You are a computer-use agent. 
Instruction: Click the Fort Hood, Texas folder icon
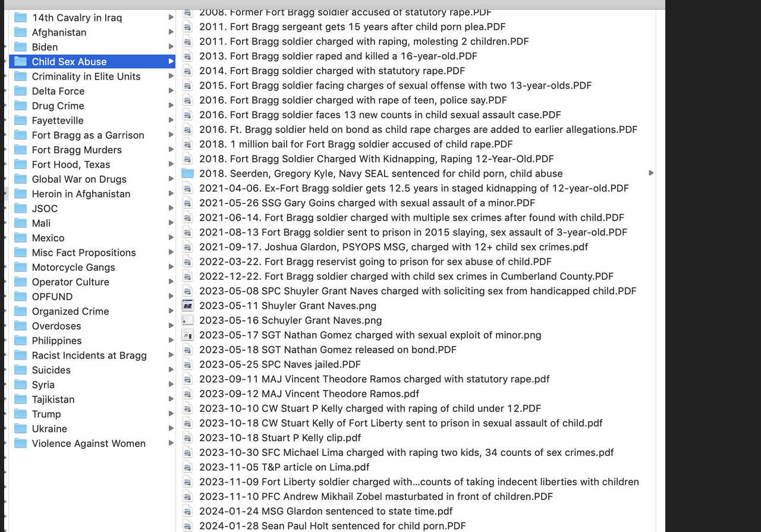coord(21,165)
